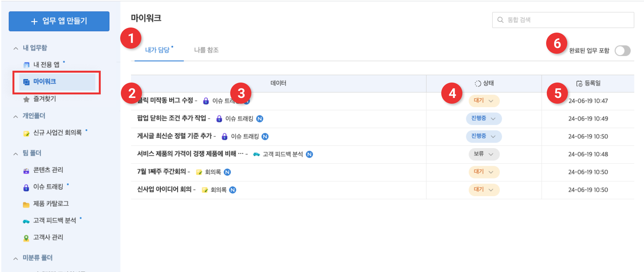Select the 내가 담당 tab

coord(157,50)
